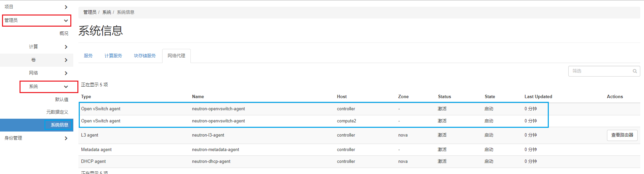Collapse the 管理员 sidebar section

click(x=66, y=21)
